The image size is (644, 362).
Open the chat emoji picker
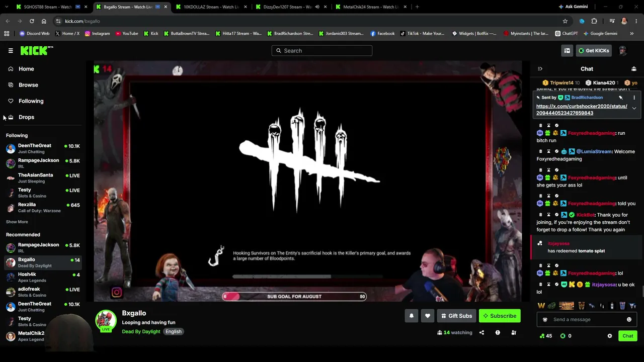(629, 319)
